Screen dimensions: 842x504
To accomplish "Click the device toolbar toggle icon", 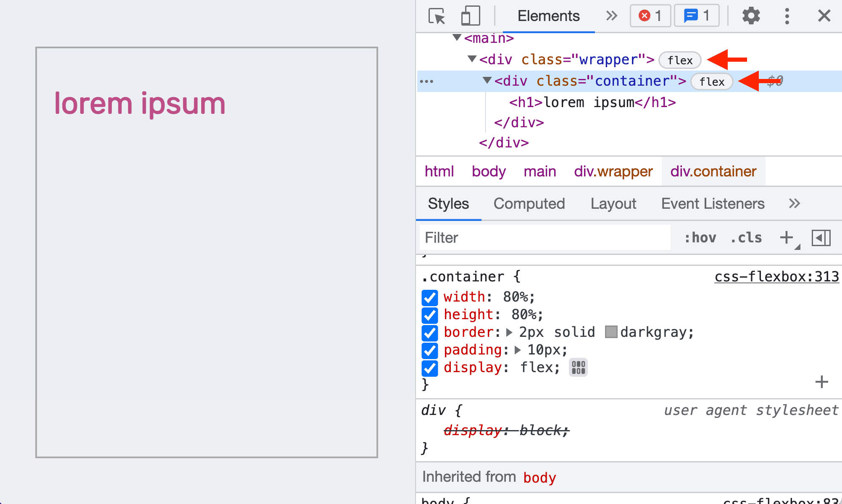I will point(470,15).
